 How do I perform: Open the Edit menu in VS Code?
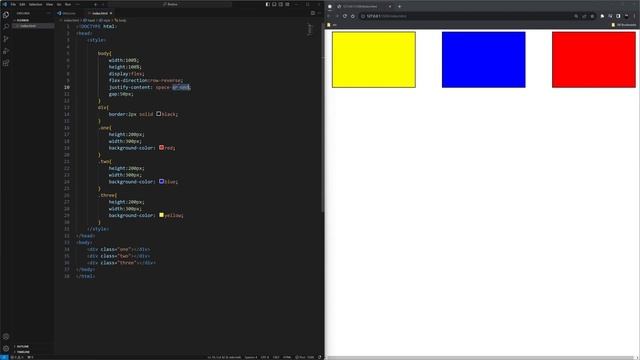point(22,4)
